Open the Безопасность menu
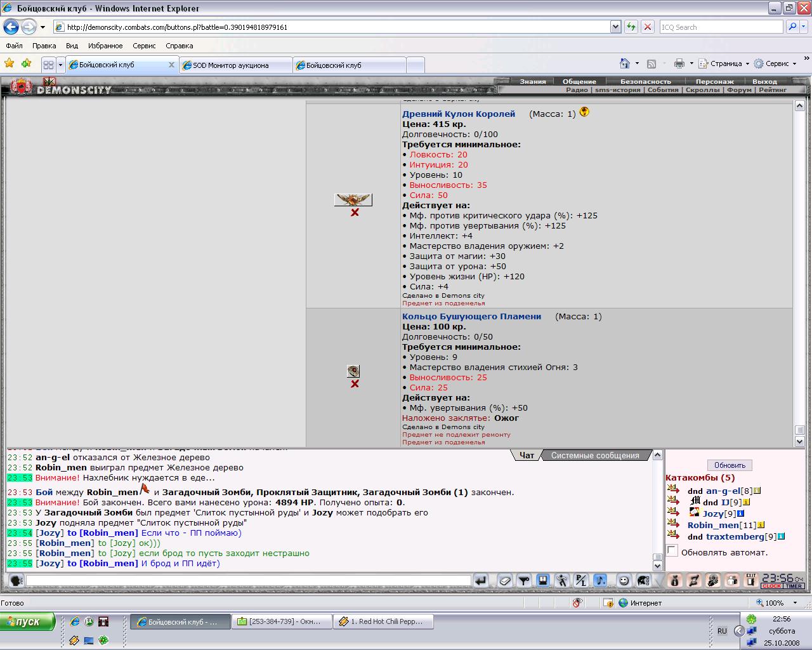This screenshot has height=650, width=812. 645,81
